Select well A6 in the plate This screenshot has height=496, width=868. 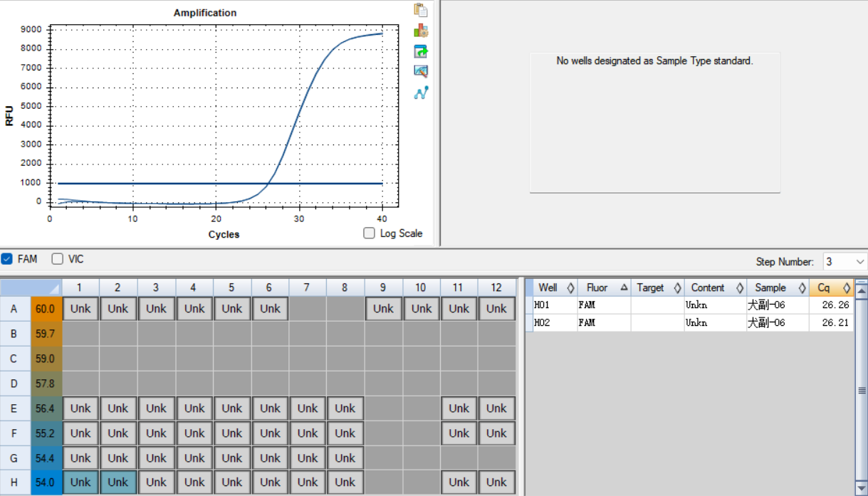point(270,309)
